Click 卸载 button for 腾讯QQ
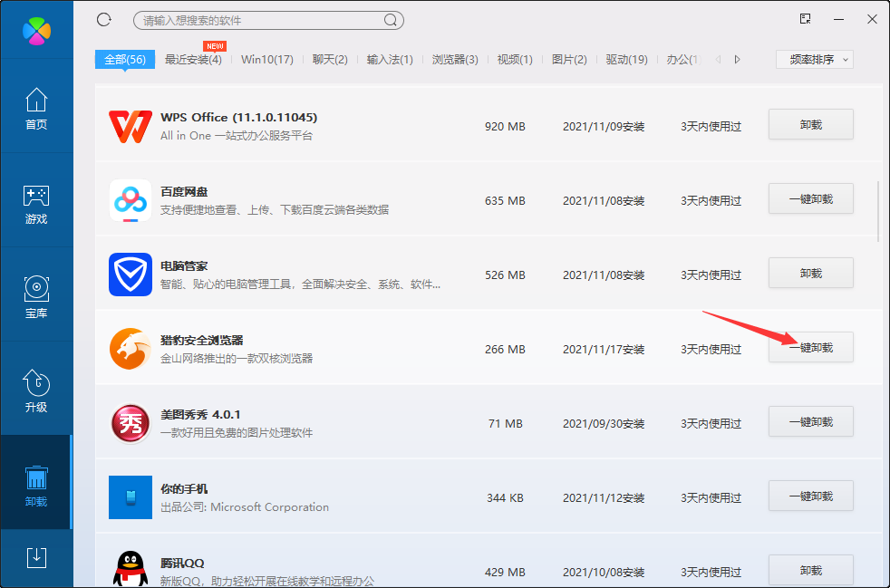 [810, 570]
